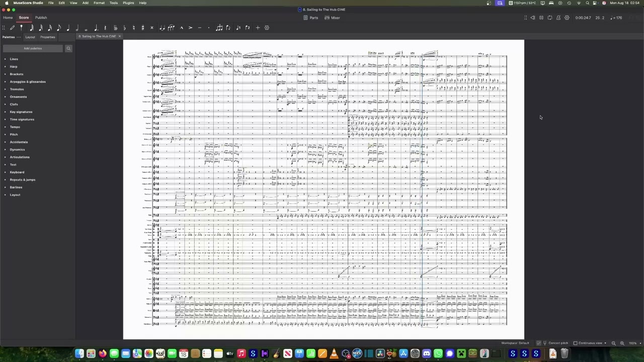Apply natural accidental in toolbar
Image resolution: width=644 pixels, height=362 pixels.
click(x=133, y=28)
